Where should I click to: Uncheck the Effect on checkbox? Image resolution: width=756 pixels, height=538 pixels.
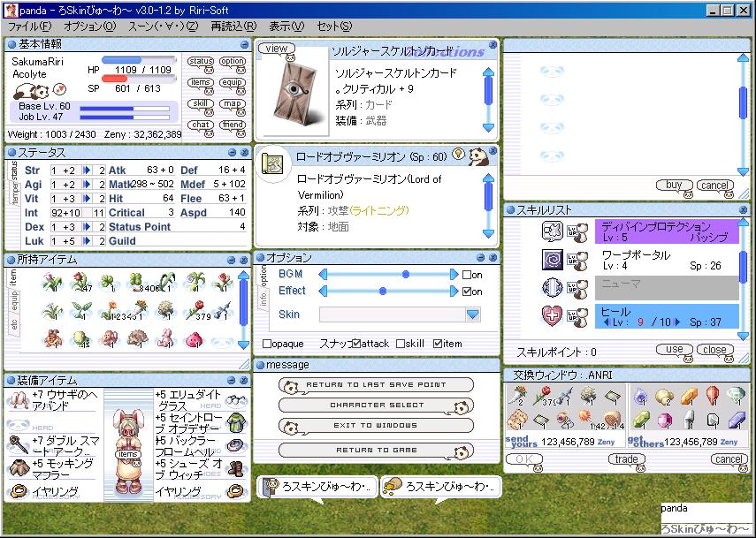point(467,292)
